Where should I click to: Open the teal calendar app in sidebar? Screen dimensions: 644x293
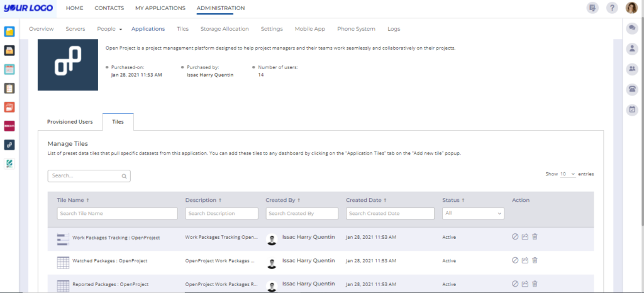[x=9, y=69]
